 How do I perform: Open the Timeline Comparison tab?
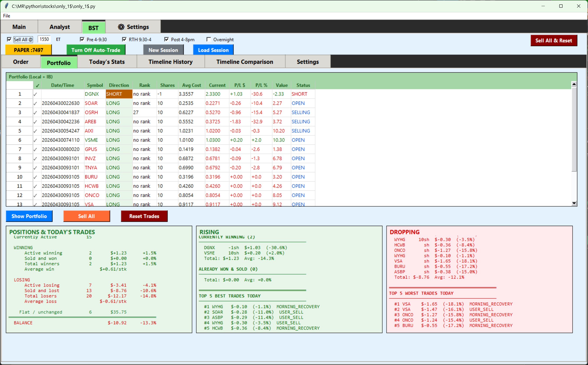[x=245, y=62]
